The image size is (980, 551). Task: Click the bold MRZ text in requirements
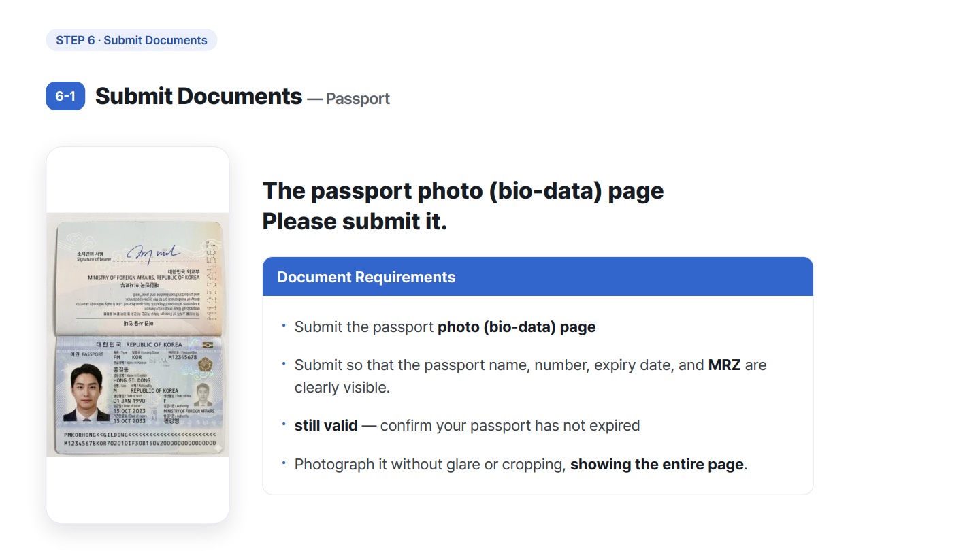tap(725, 365)
